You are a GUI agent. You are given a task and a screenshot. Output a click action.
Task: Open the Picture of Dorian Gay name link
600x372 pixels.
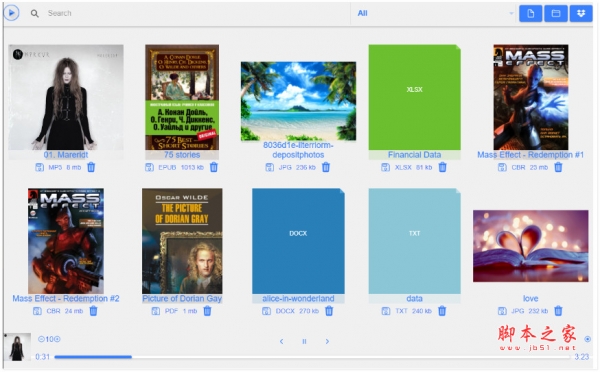[182, 299]
